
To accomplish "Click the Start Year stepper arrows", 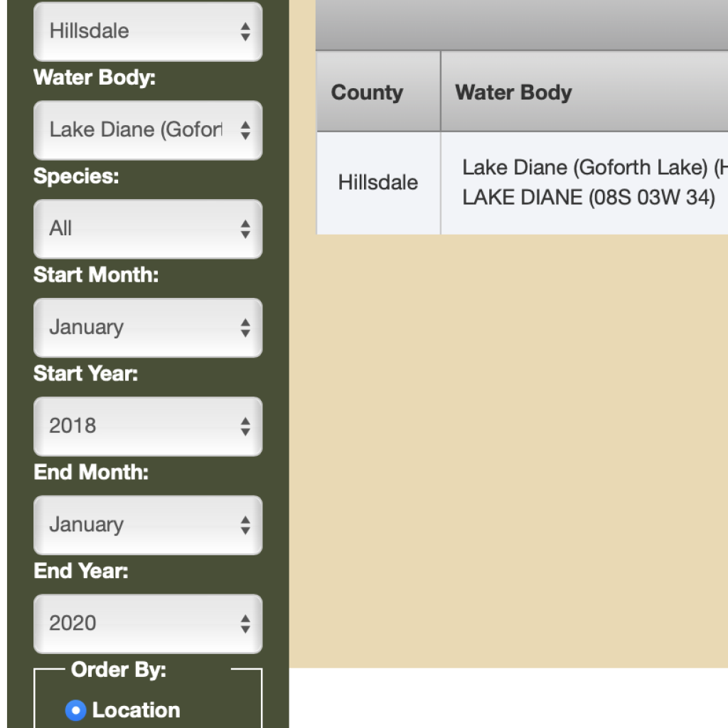I will pyautogui.click(x=245, y=426).
